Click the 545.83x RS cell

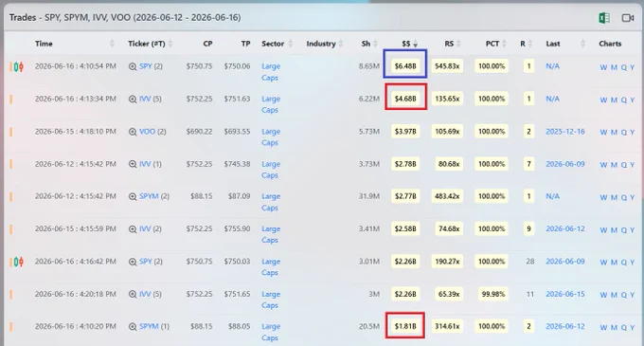coord(447,66)
